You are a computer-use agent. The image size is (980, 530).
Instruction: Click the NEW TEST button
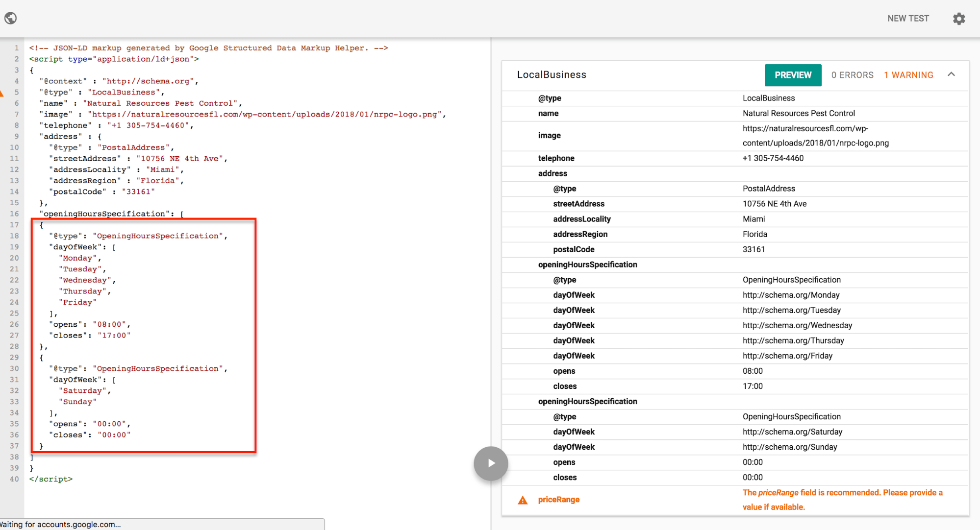point(908,19)
